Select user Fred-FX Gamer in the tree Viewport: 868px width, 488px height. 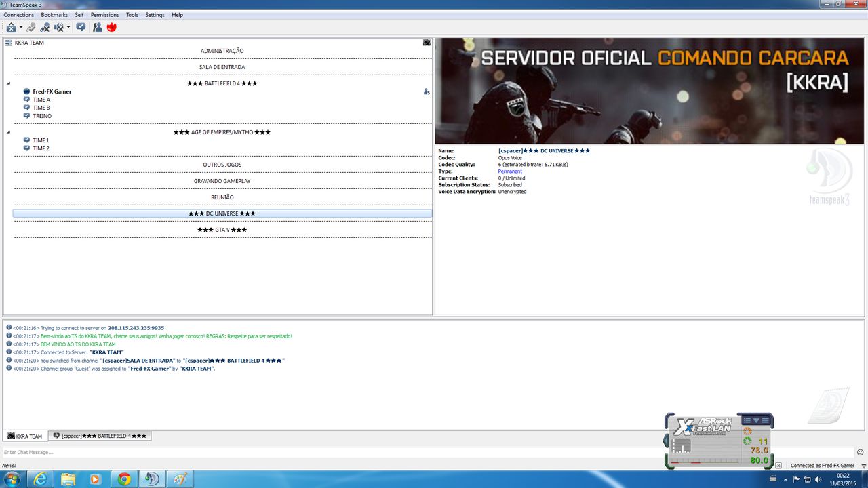click(x=52, y=91)
